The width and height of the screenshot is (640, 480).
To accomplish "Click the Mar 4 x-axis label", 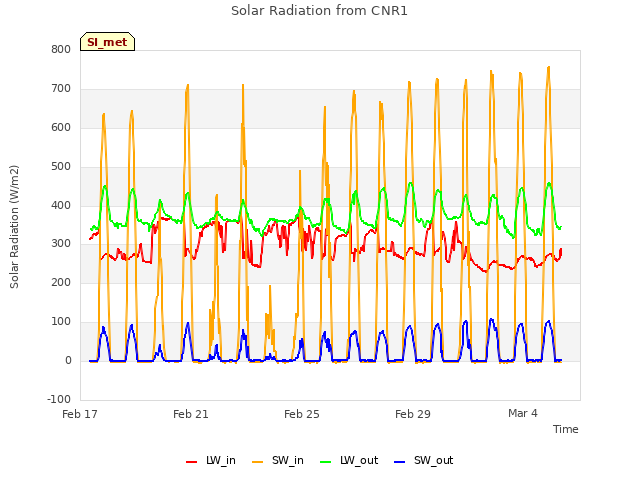I will [523, 413].
